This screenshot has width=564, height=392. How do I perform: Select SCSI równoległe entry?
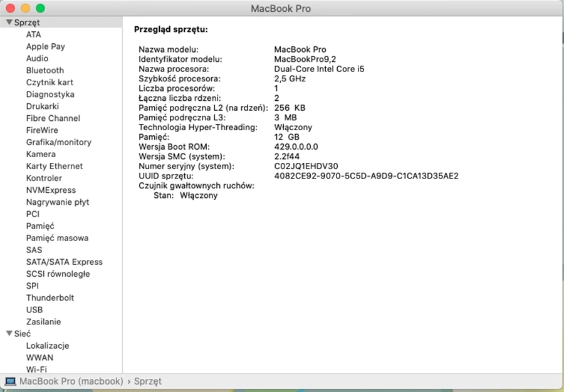[x=58, y=274]
